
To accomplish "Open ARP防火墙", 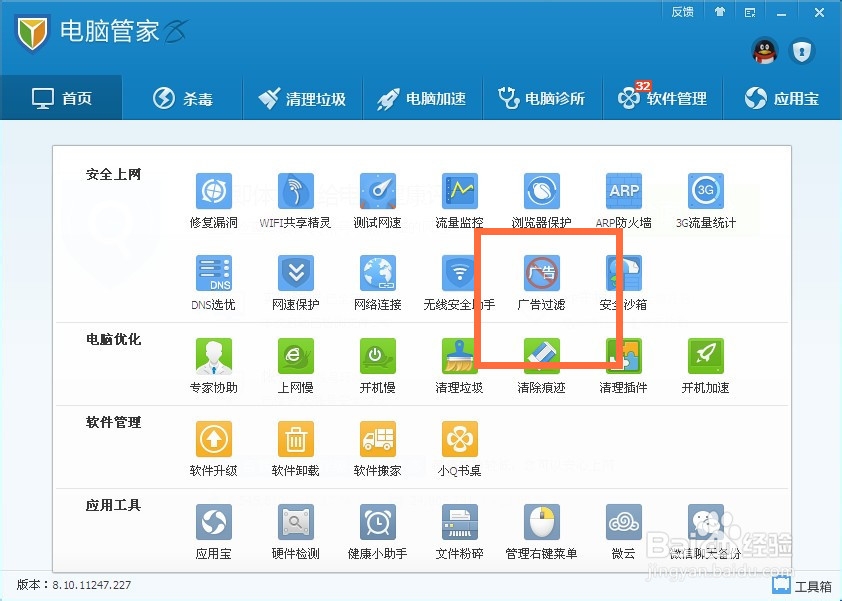I will click(x=623, y=201).
